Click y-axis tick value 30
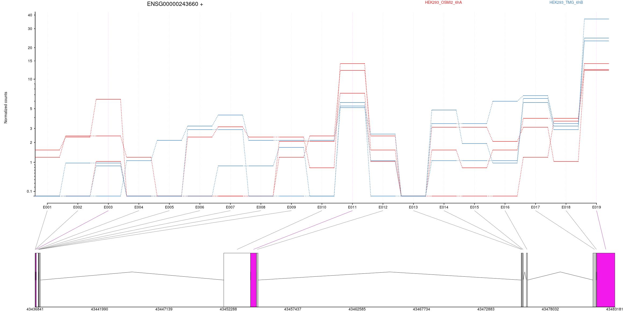644x322 pixels. point(30,29)
